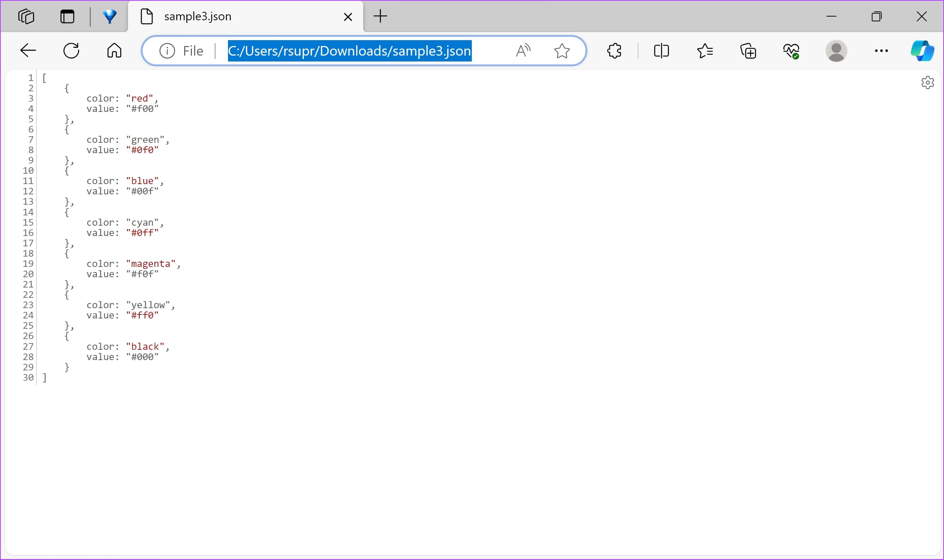Add this page to Collections

pyautogui.click(x=748, y=50)
